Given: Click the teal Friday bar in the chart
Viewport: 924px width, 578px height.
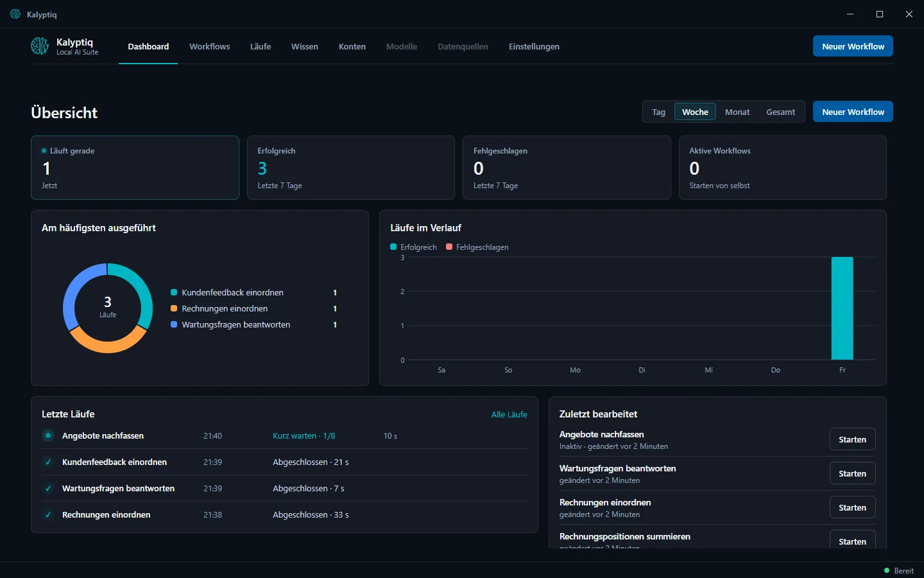Looking at the screenshot, I should click(x=842, y=308).
